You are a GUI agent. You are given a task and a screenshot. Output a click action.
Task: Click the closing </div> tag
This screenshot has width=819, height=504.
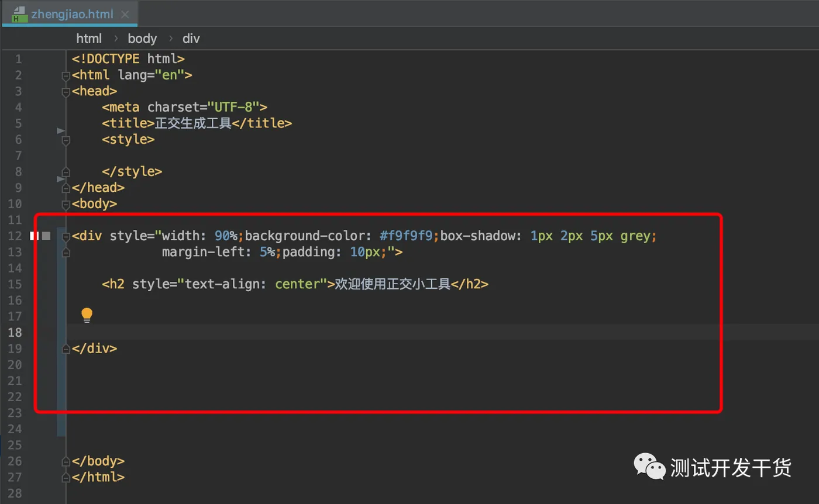tap(94, 348)
